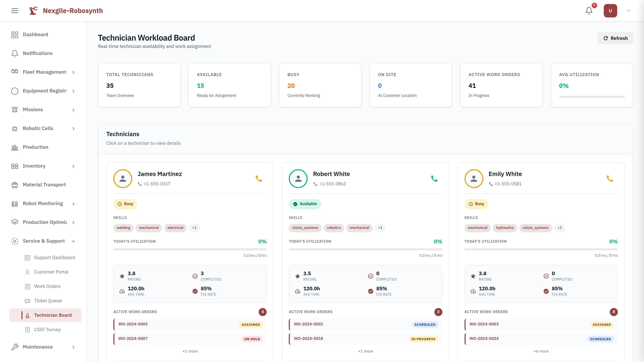Click the +1 skills tag for Emily White
644x362 pixels.
[x=559, y=228]
